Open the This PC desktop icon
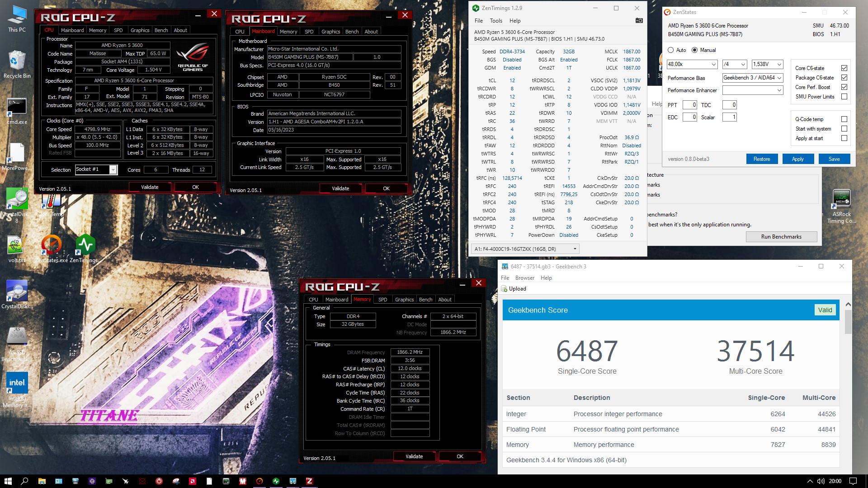 (17, 19)
